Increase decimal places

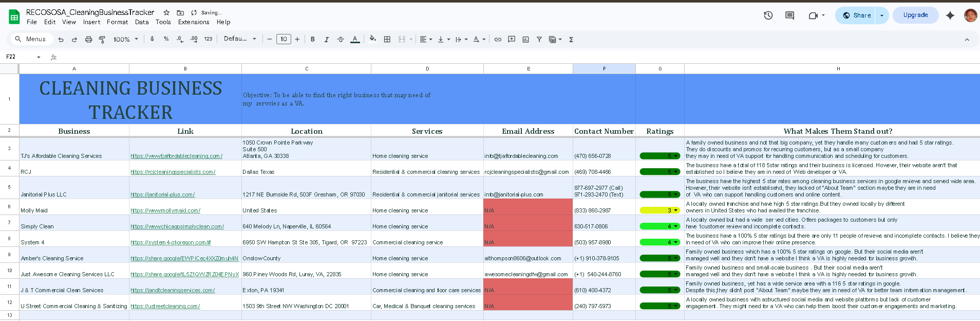point(194,39)
